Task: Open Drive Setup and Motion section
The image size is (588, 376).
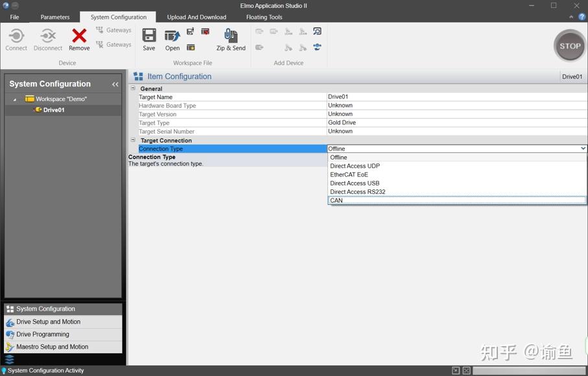Action: pos(63,322)
